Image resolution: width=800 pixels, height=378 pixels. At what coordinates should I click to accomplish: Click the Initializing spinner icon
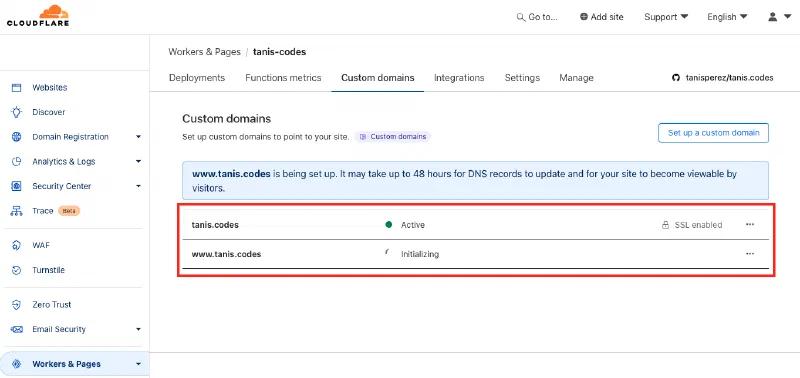pyautogui.click(x=388, y=252)
